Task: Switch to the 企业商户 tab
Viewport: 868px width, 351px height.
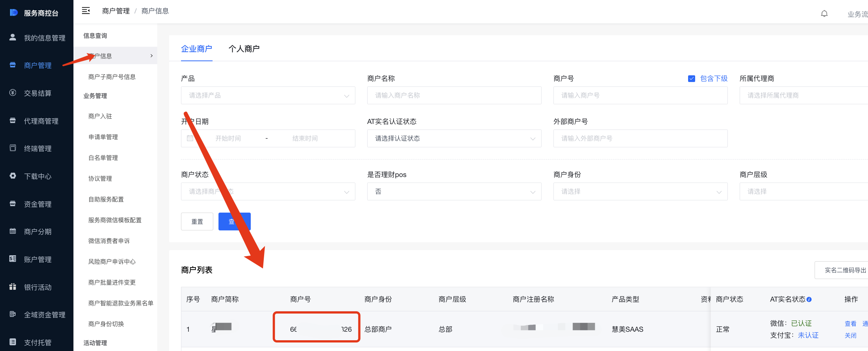Action: [197, 49]
